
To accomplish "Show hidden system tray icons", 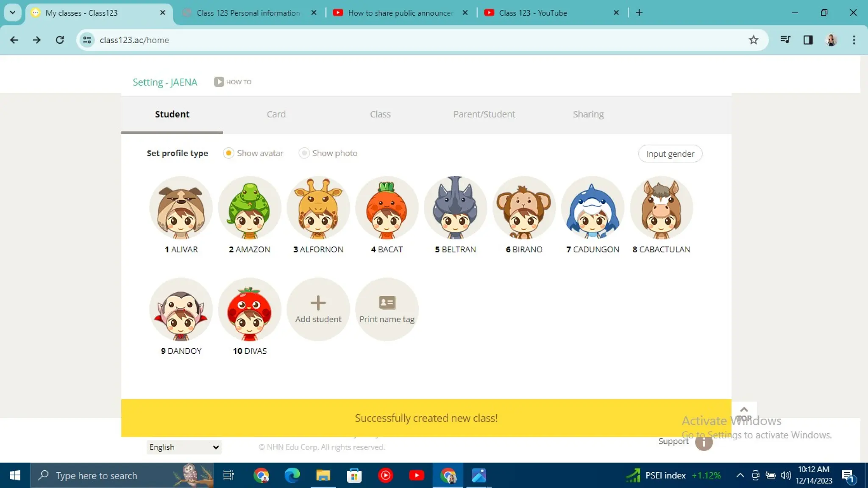I will click(x=740, y=475).
